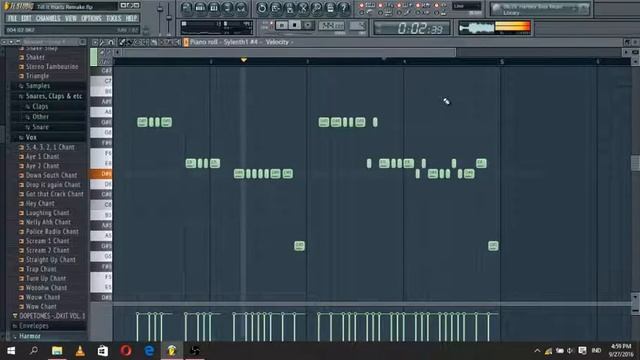Select the Police Radio Chant sample
This screenshot has width=640, height=360.
click(x=52, y=231)
